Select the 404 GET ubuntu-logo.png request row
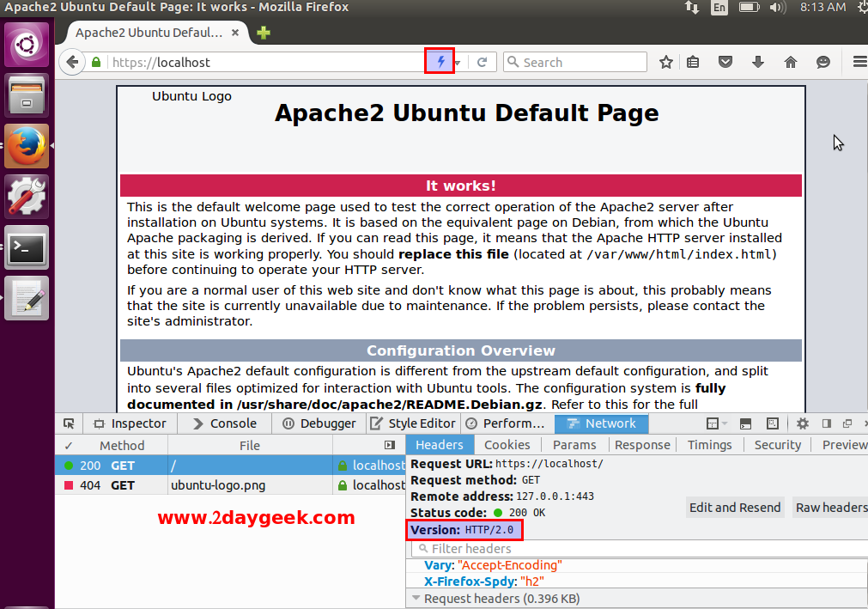Viewport: 868px width, 609px height. tap(230, 485)
